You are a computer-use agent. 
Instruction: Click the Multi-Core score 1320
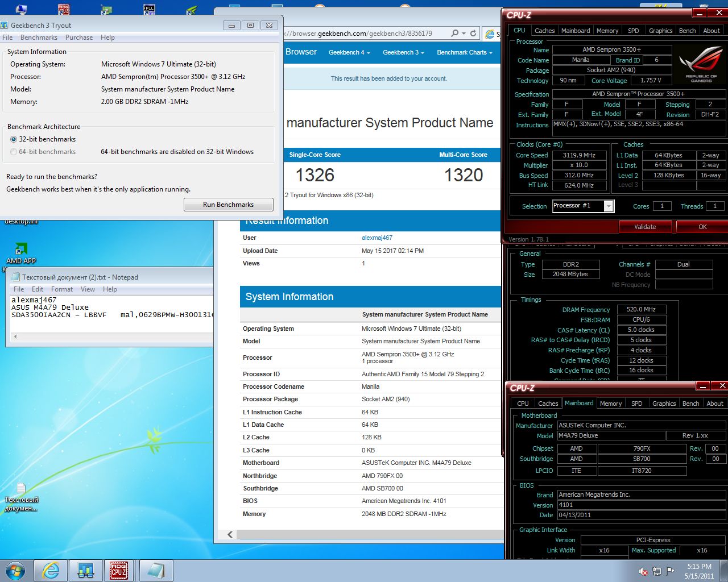pos(464,175)
